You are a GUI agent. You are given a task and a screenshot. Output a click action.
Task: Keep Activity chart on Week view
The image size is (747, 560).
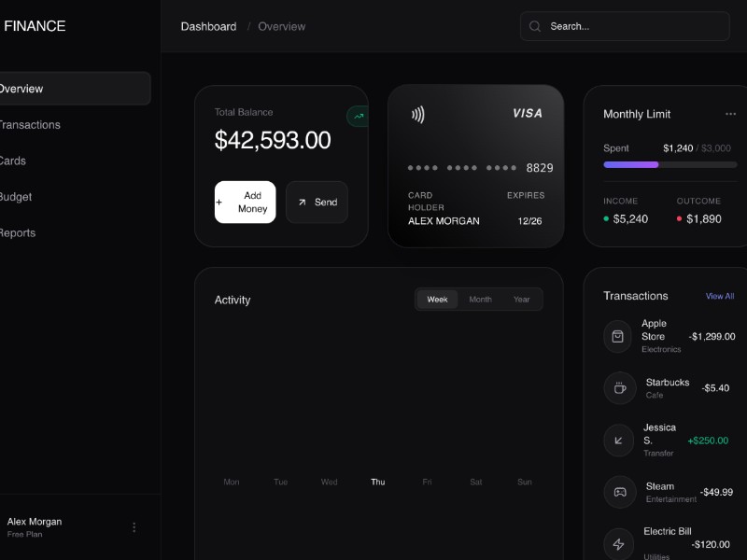coord(437,300)
